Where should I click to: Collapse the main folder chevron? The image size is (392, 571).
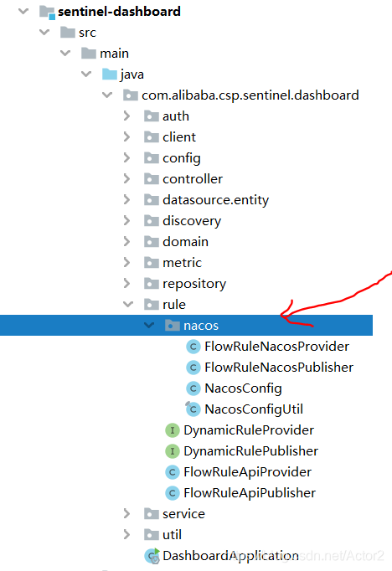pyautogui.click(x=65, y=54)
